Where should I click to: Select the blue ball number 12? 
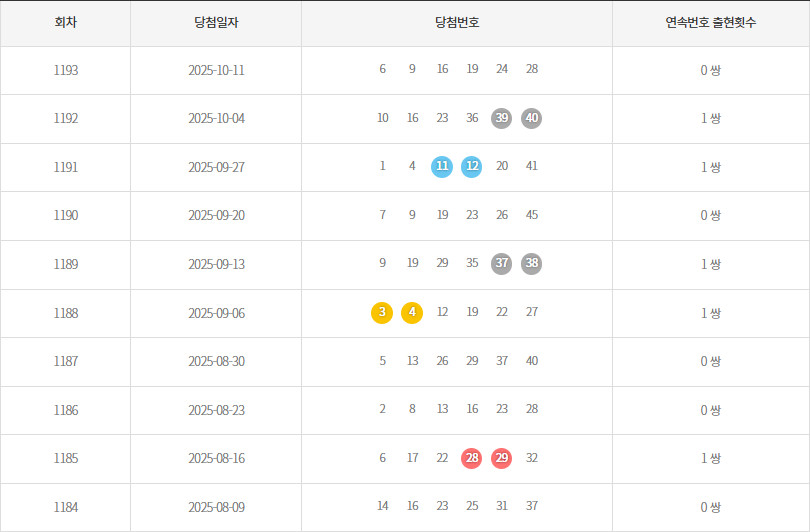pyautogui.click(x=472, y=167)
